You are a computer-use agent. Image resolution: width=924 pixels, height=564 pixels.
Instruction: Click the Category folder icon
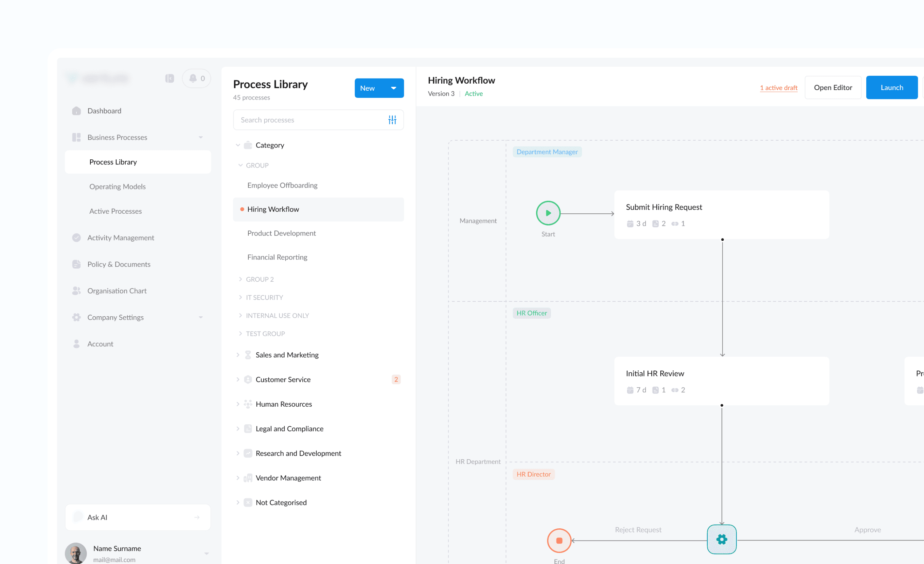tap(248, 145)
